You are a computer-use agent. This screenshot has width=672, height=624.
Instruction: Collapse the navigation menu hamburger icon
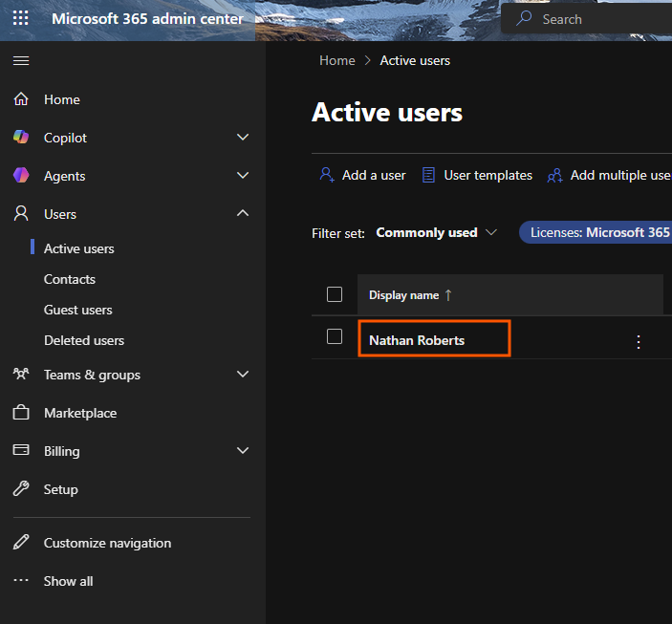click(21, 61)
